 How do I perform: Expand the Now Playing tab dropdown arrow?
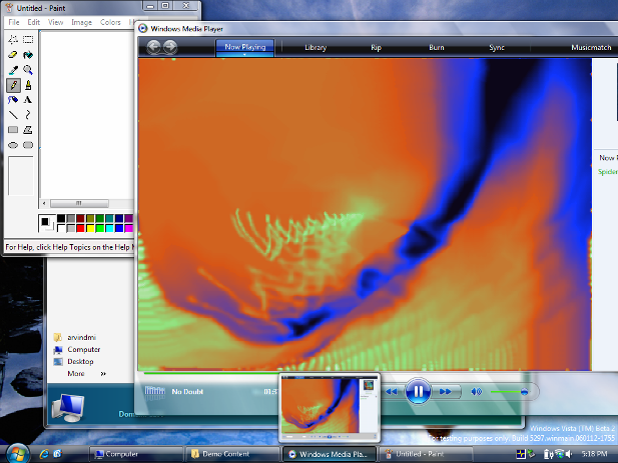[244, 55]
